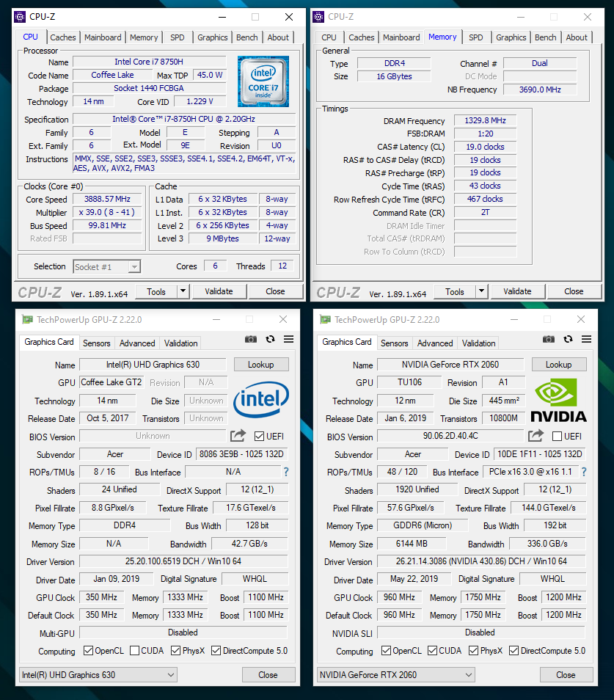Open Bench tab in left CPU-Z window

[246, 37]
